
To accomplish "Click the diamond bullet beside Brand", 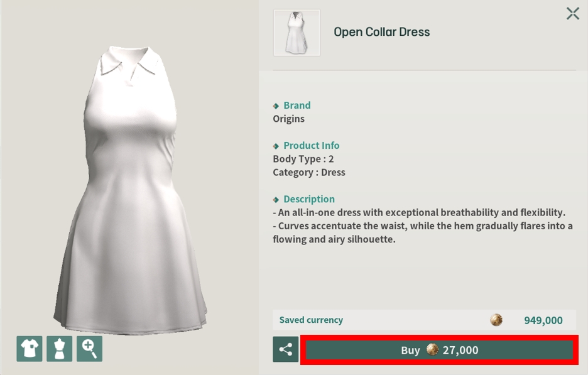I will pyautogui.click(x=276, y=106).
